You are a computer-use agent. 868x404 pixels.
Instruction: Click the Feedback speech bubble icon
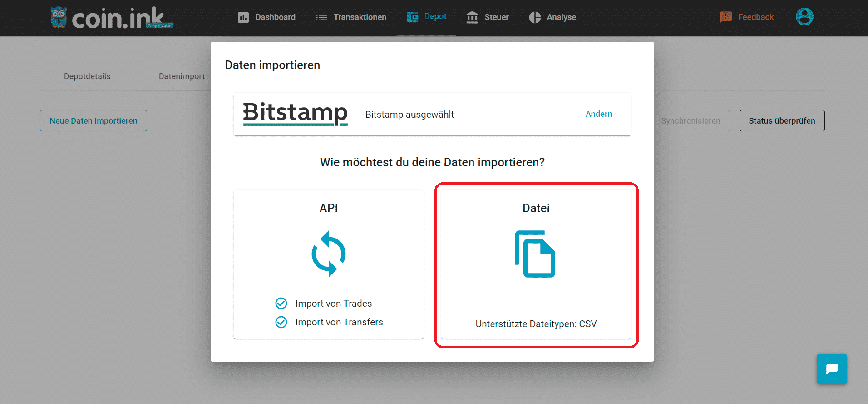(x=725, y=17)
